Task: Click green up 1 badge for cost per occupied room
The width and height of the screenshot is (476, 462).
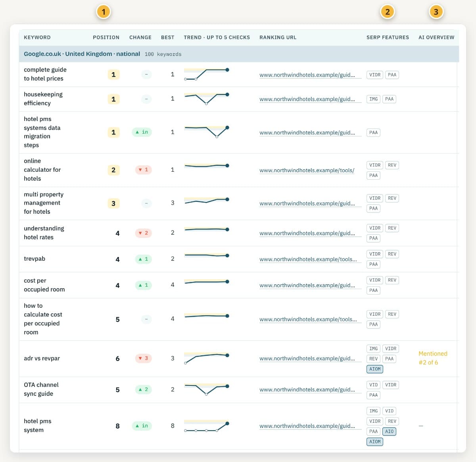Action: 143,285
